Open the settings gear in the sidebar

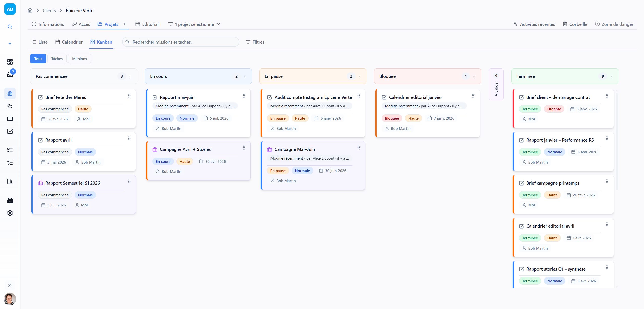(10, 213)
